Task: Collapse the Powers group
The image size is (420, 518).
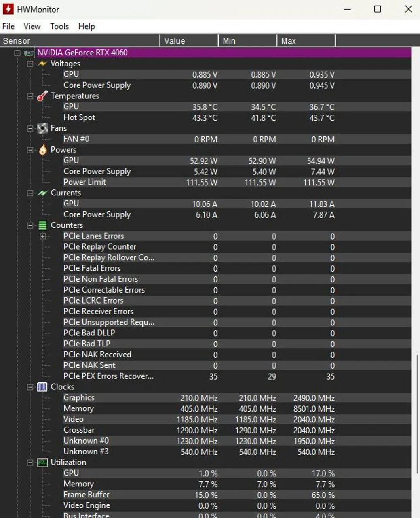Action: point(30,150)
